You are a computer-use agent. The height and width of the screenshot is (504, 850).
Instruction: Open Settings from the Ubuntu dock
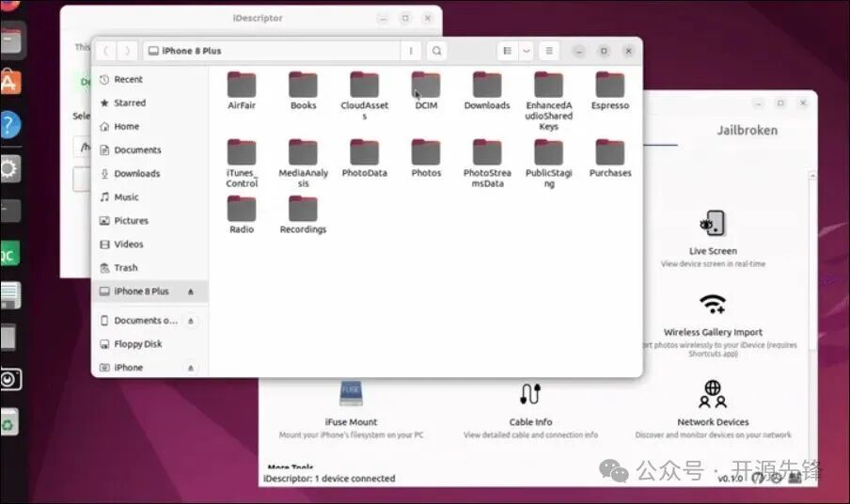pos(9,168)
